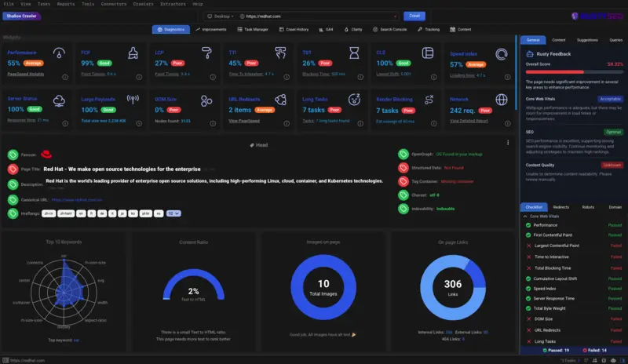Image resolution: width=628 pixels, height=364 pixels.
Task: Click info icon on Performance card
Action: [65, 77]
